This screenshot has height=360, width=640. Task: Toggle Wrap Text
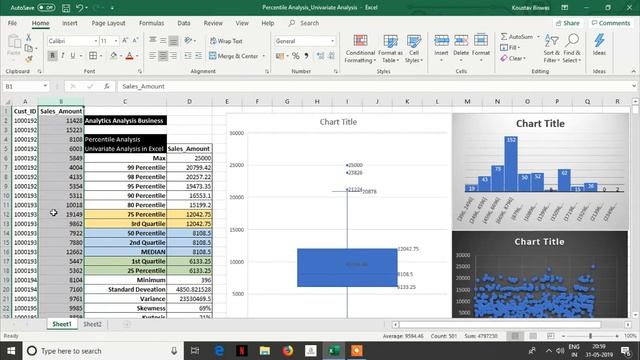pos(226,41)
